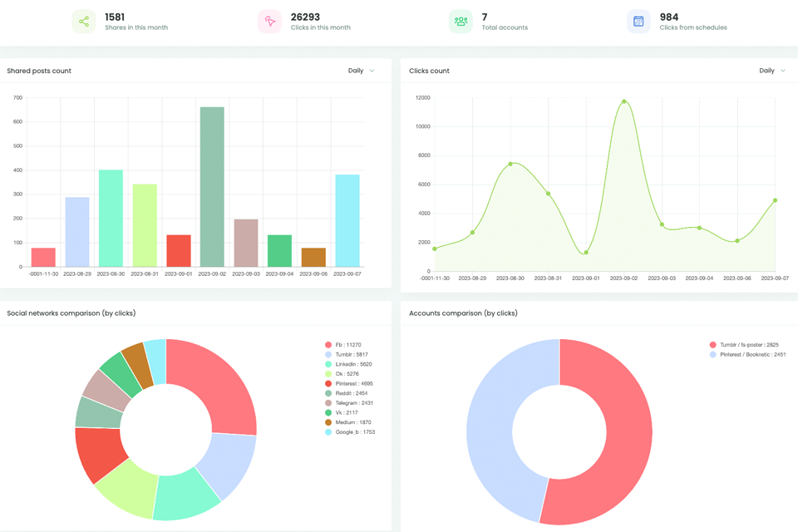Open the Daily dropdown for Shared posts count
Screen dimensions: 798x532
coord(361,71)
